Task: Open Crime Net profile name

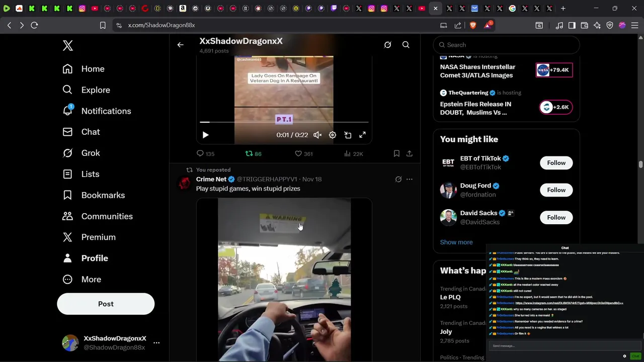Action: [211, 179]
